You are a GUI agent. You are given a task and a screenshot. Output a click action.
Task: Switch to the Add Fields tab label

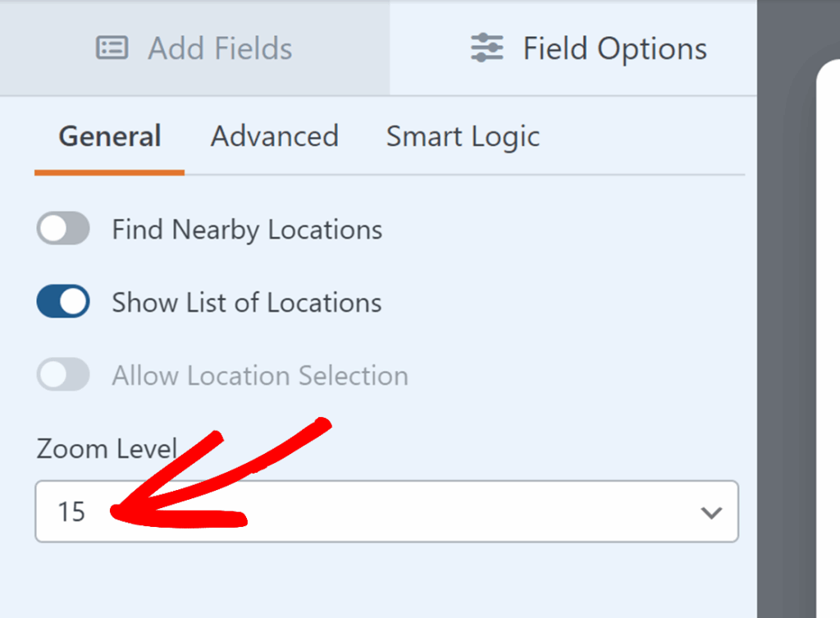[x=220, y=48]
